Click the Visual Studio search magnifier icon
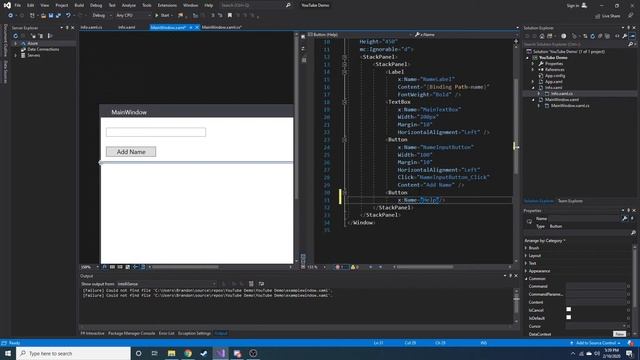This screenshot has width=640, height=360. click(x=288, y=5)
